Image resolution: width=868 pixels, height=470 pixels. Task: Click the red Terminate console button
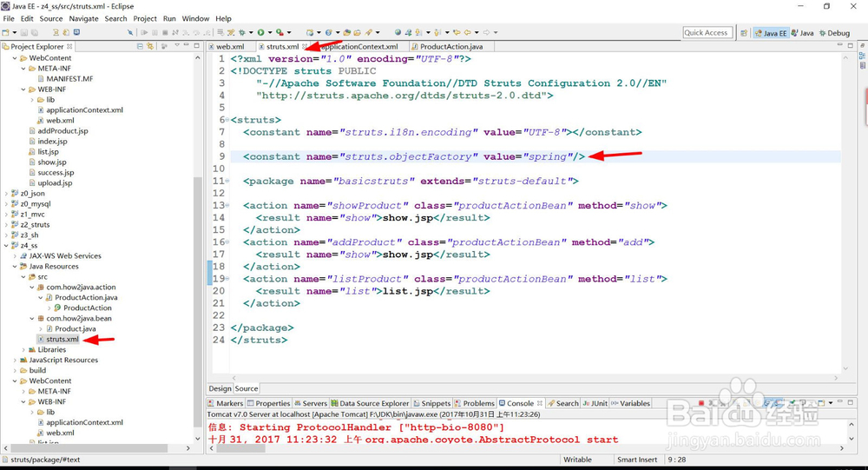point(701,403)
